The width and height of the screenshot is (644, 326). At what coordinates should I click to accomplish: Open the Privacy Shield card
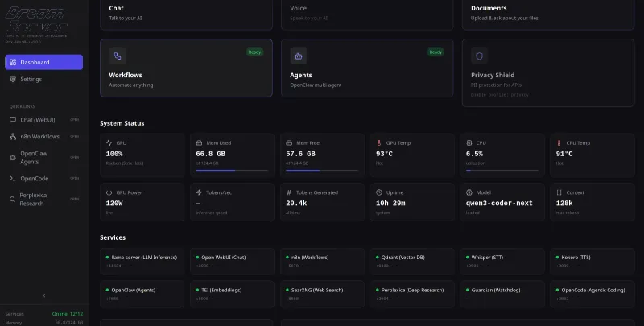point(548,72)
